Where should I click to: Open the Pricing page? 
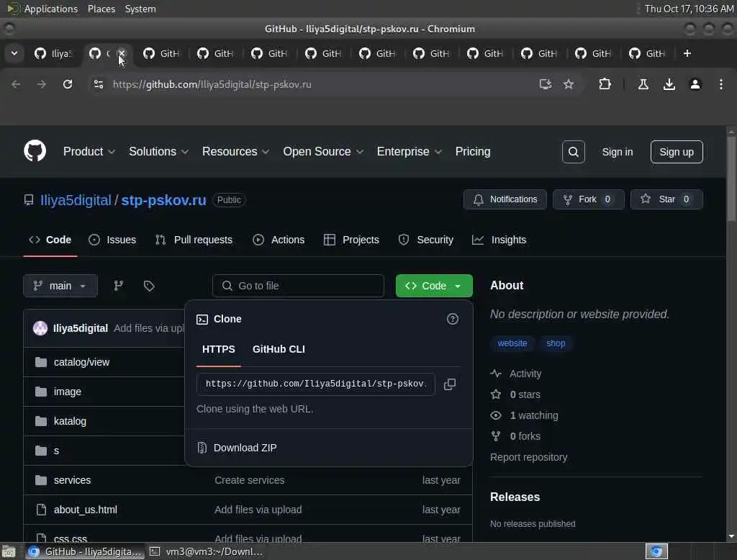[472, 151]
